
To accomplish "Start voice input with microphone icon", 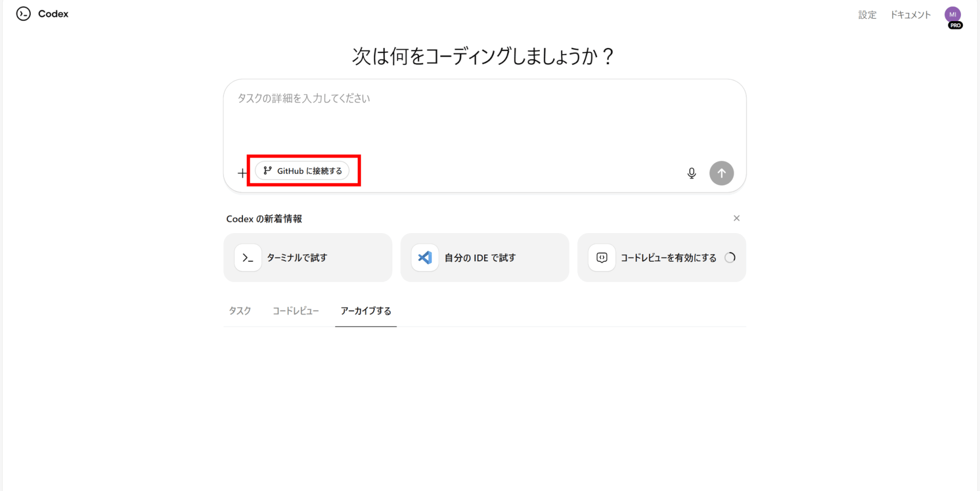I will (691, 173).
